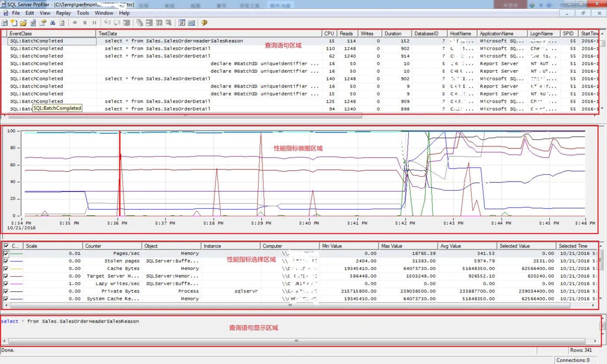This screenshot has height=364, width=607.
Task: Click the Rows: 341 status bar entry
Action: tap(581, 350)
